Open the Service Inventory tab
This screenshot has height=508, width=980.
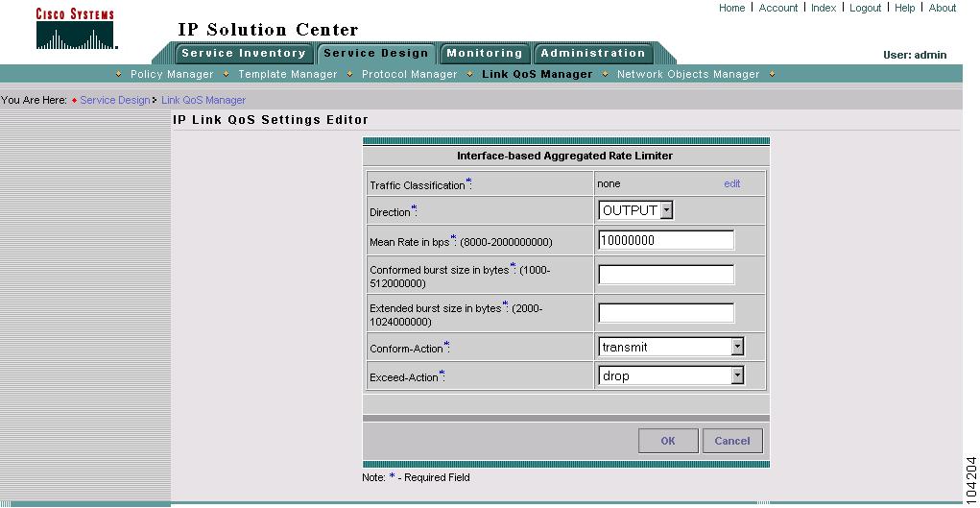[244, 53]
